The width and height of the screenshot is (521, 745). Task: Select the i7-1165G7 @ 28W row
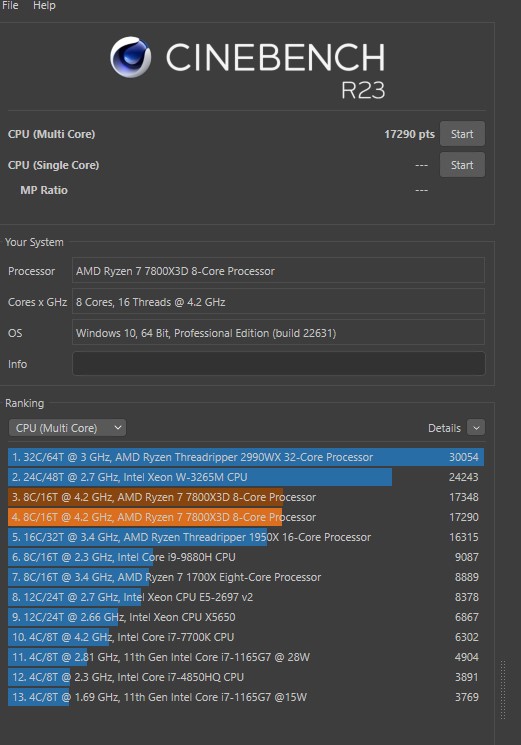[x=246, y=657]
